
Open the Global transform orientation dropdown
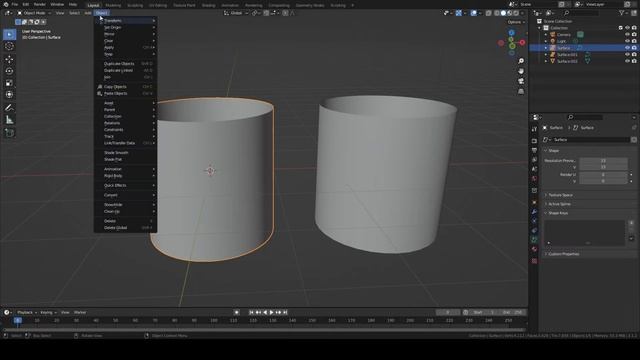pos(236,13)
